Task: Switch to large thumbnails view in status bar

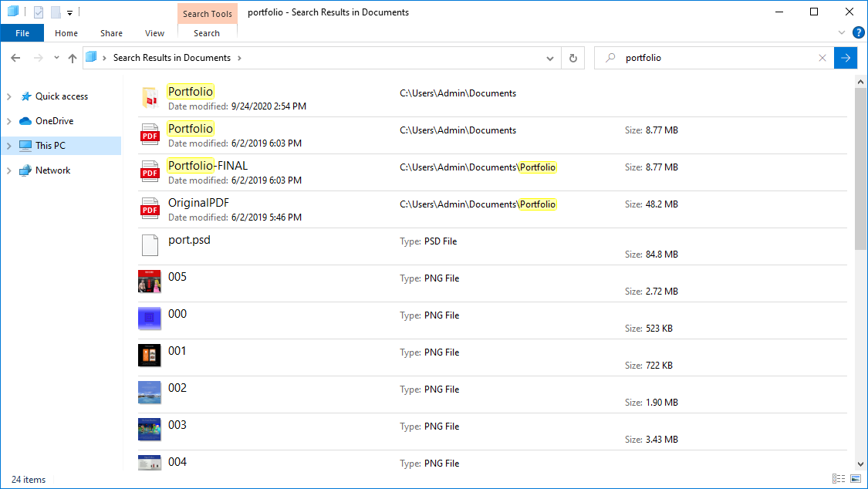Action: 855,480
